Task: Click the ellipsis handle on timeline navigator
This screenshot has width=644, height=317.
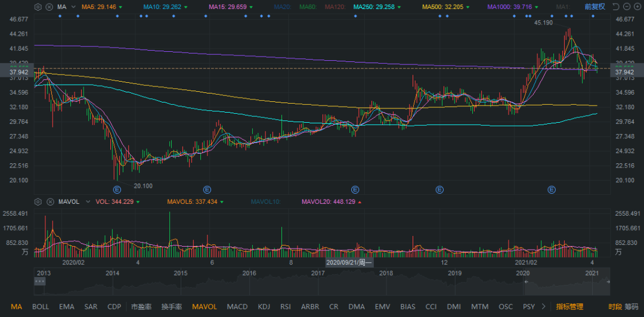Action: coord(40,281)
